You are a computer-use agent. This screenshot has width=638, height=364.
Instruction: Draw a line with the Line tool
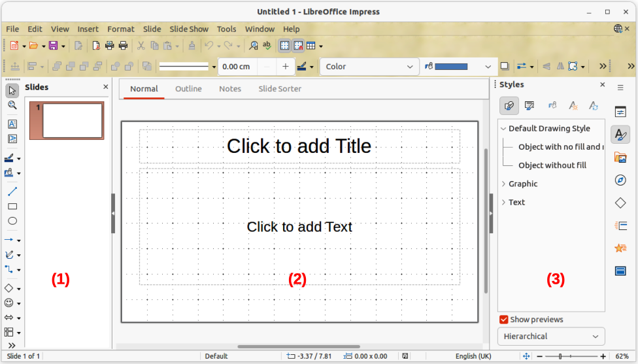coord(12,191)
